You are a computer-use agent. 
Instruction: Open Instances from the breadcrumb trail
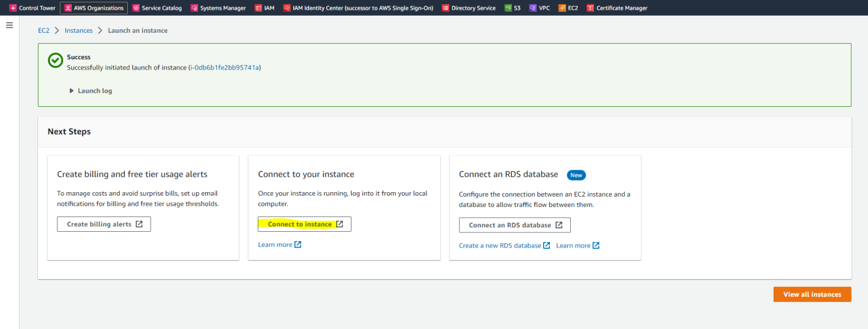tap(79, 30)
